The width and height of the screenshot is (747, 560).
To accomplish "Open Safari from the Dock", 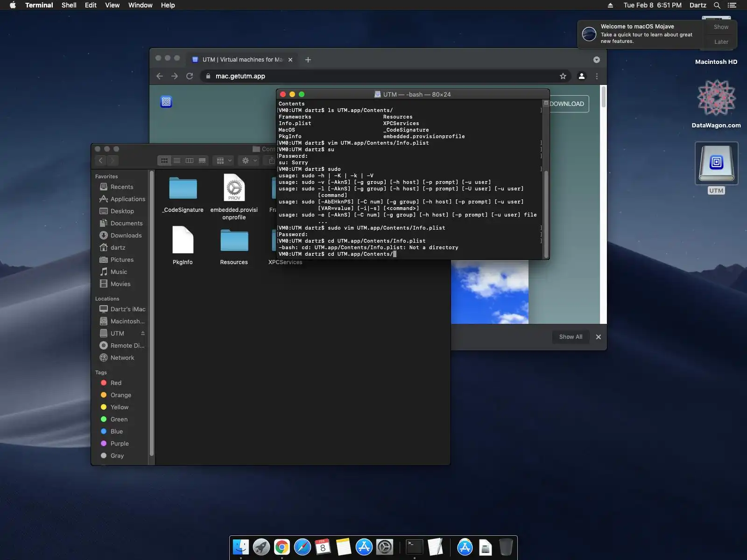I will pos(303,547).
